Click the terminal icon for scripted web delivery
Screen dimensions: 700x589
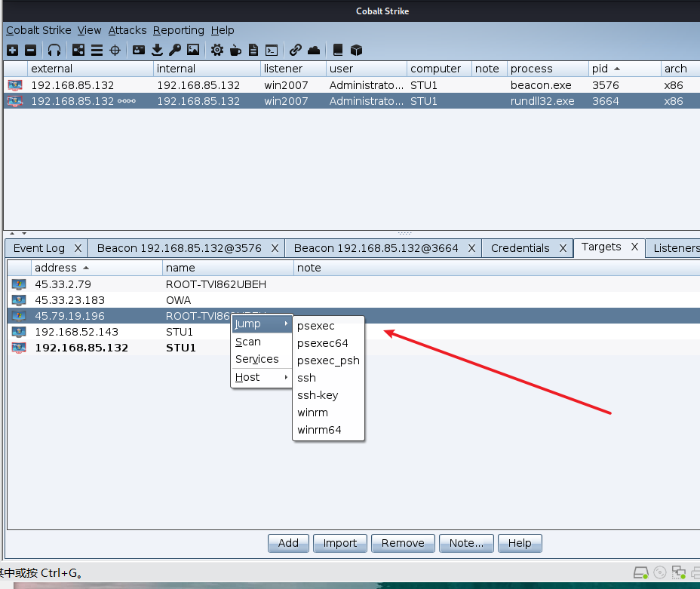[x=272, y=50]
